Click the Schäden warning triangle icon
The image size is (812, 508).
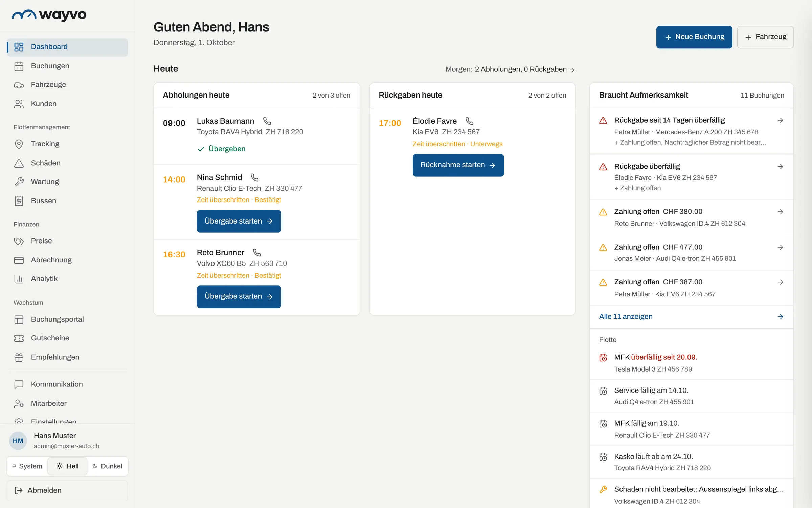point(19,163)
